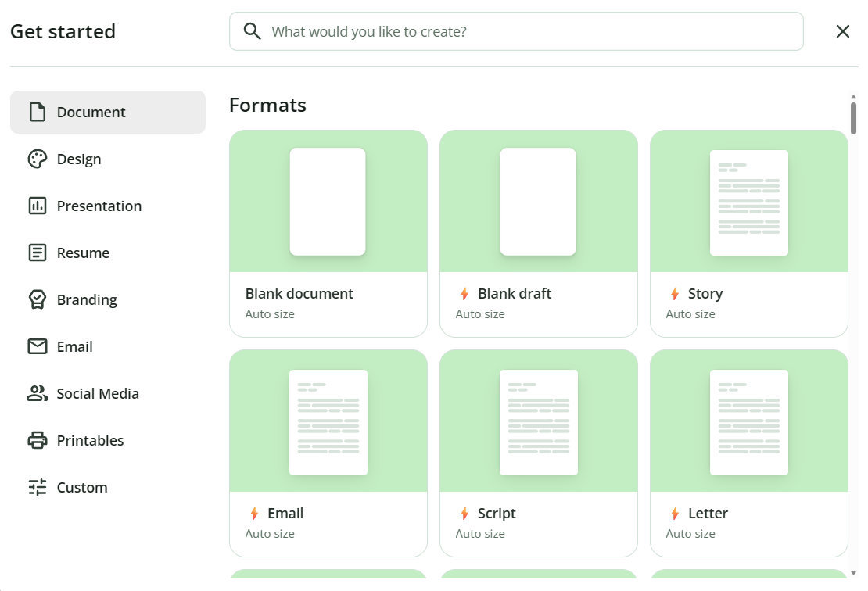Click 'Auto size' under Script
The width and height of the screenshot is (868, 591).
click(x=480, y=534)
